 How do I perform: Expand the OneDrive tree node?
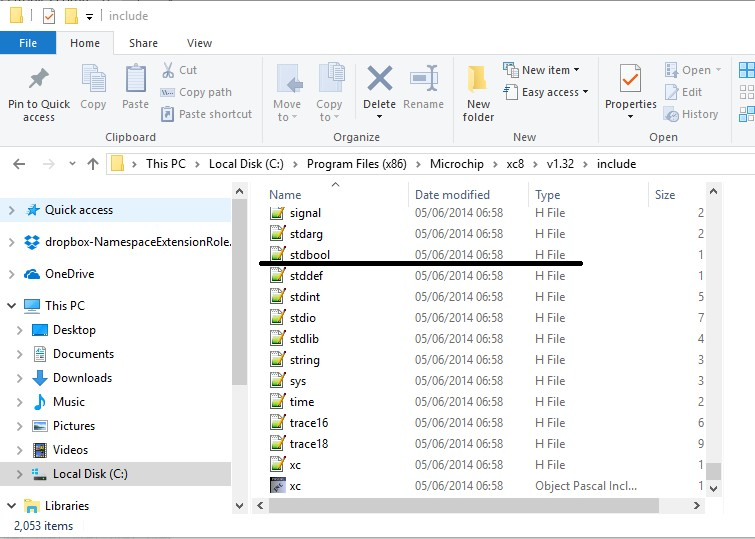[x=12, y=274]
